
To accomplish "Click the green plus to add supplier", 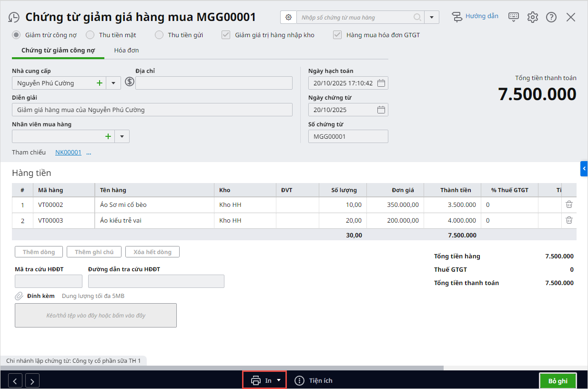I will point(100,83).
